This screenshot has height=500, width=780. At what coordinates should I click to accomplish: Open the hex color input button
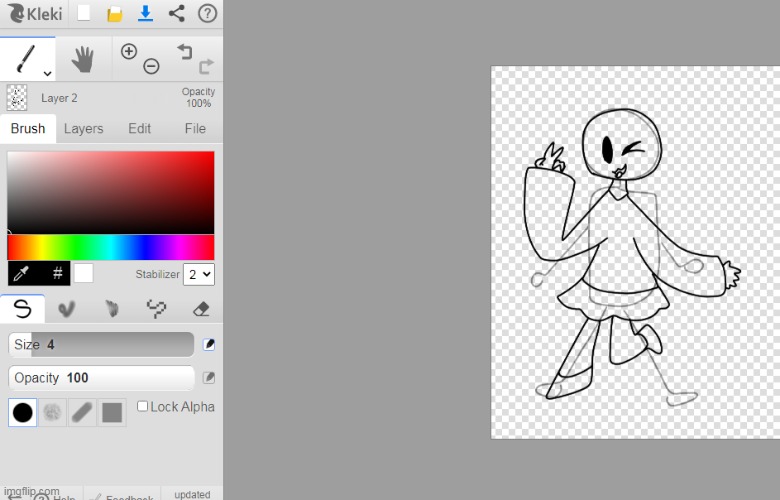coord(58,273)
